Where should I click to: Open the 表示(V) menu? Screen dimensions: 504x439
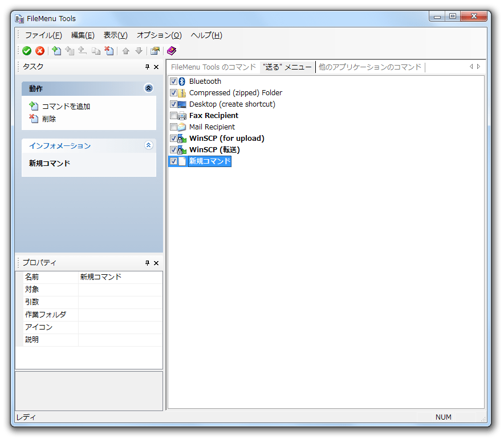click(x=115, y=35)
